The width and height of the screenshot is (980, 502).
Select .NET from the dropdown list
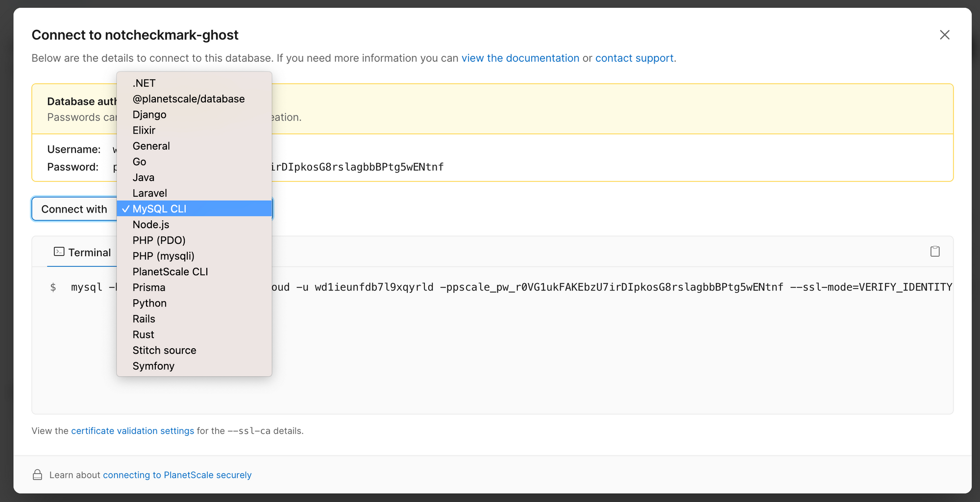tap(144, 83)
